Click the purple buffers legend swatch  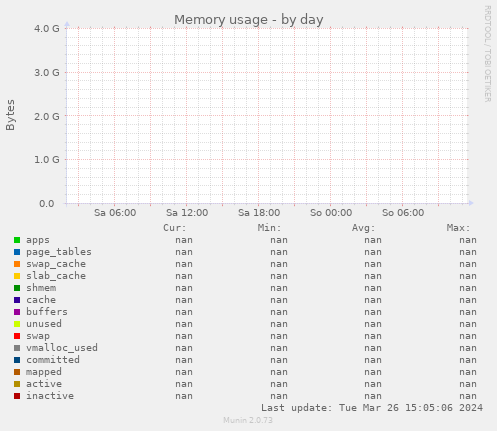17,312
